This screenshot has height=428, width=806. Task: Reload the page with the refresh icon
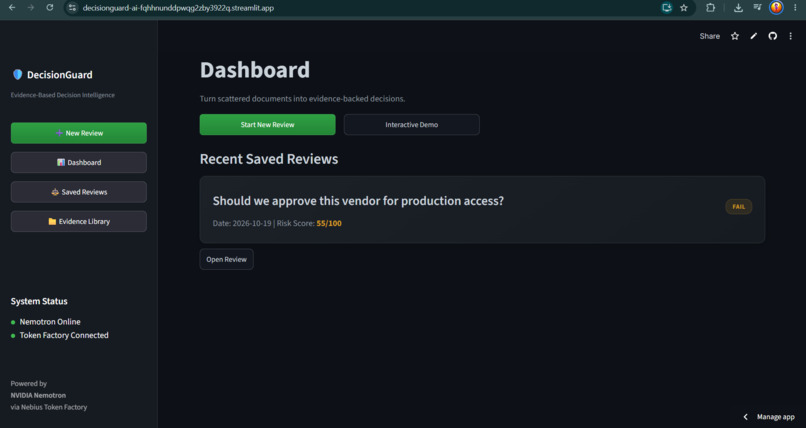click(50, 8)
